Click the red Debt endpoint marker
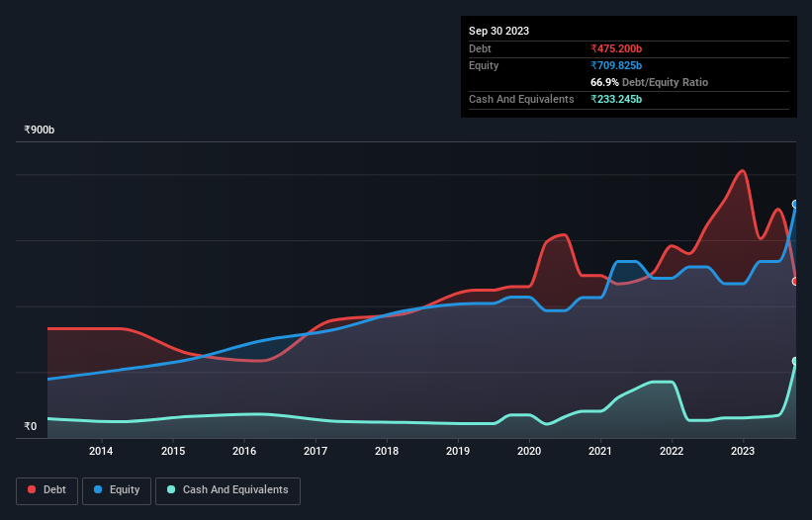Image resolution: width=812 pixels, height=520 pixels. click(795, 282)
